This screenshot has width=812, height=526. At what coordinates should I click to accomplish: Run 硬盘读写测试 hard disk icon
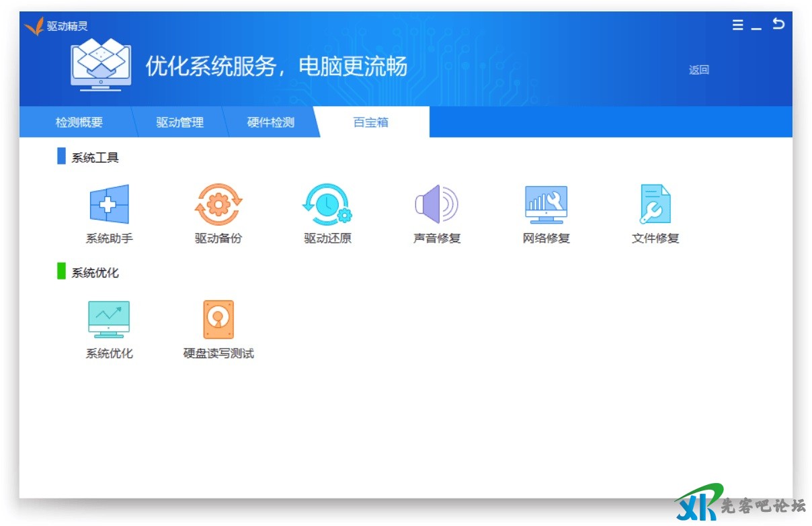[218, 319]
